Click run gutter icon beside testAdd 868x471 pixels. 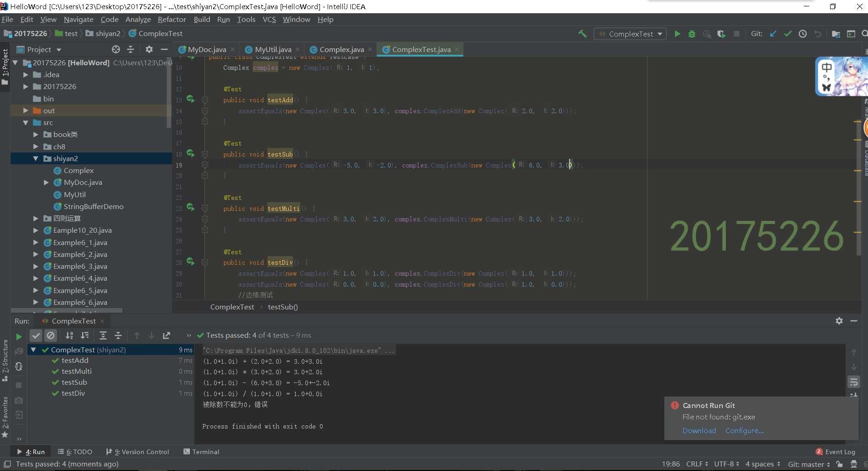pos(191,99)
